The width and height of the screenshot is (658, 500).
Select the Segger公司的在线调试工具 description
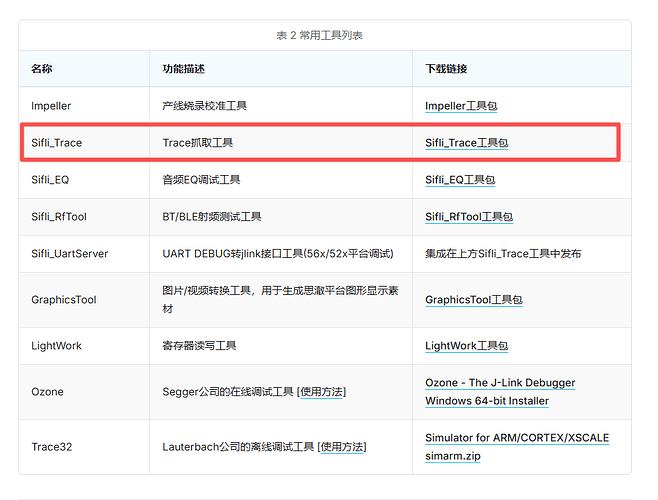coord(227,392)
